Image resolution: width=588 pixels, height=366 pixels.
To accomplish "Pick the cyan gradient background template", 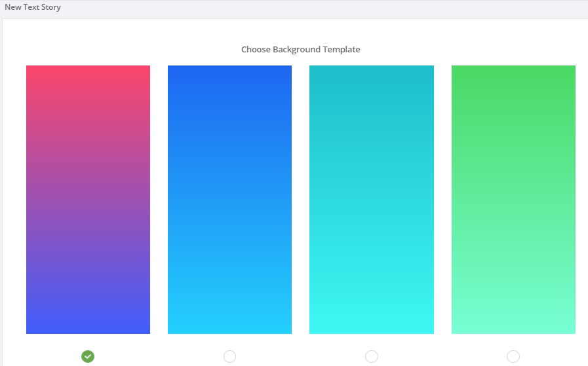I will (x=372, y=200).
